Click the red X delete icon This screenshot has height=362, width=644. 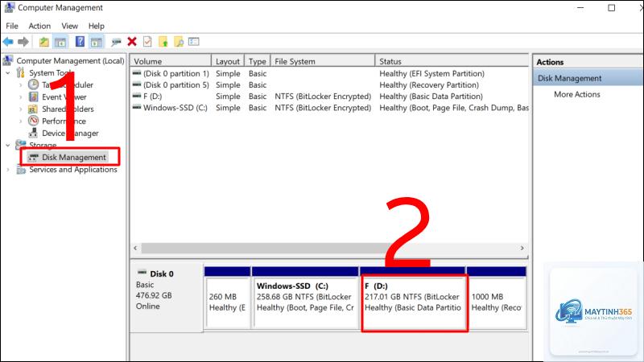pyautogui.click(x=132, y=42)
